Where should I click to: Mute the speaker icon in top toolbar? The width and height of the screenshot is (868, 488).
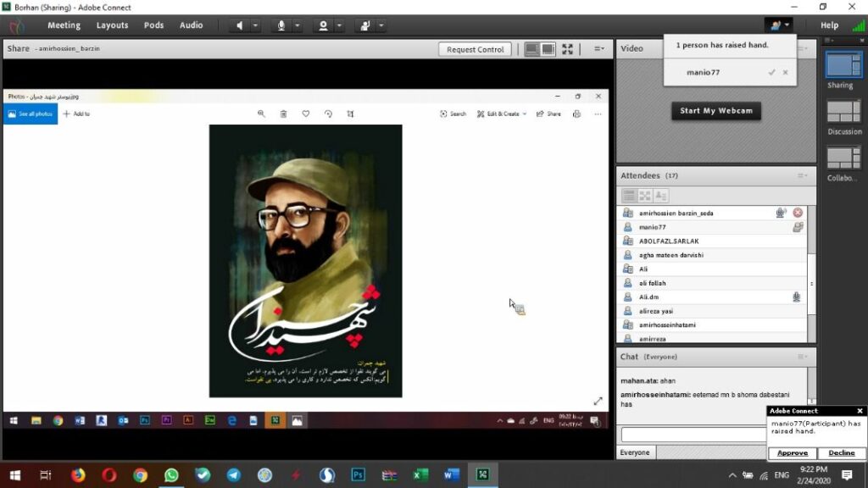click(x=240, y=25)
